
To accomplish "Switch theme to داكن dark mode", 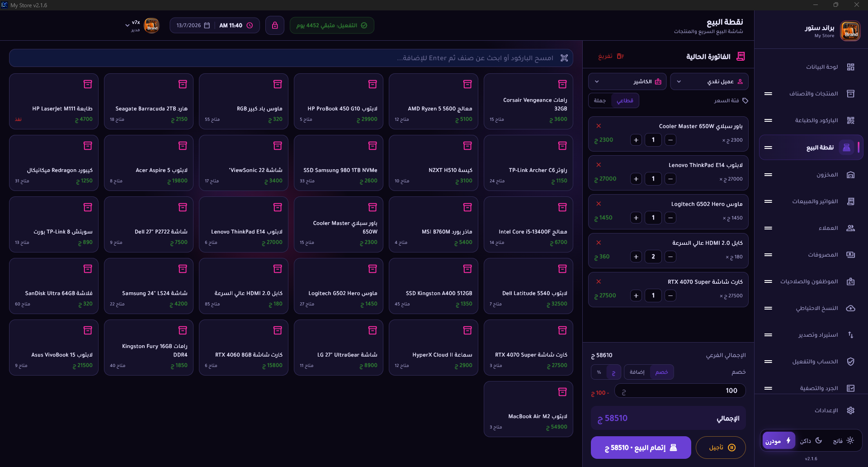I will (x=811, y=441).
